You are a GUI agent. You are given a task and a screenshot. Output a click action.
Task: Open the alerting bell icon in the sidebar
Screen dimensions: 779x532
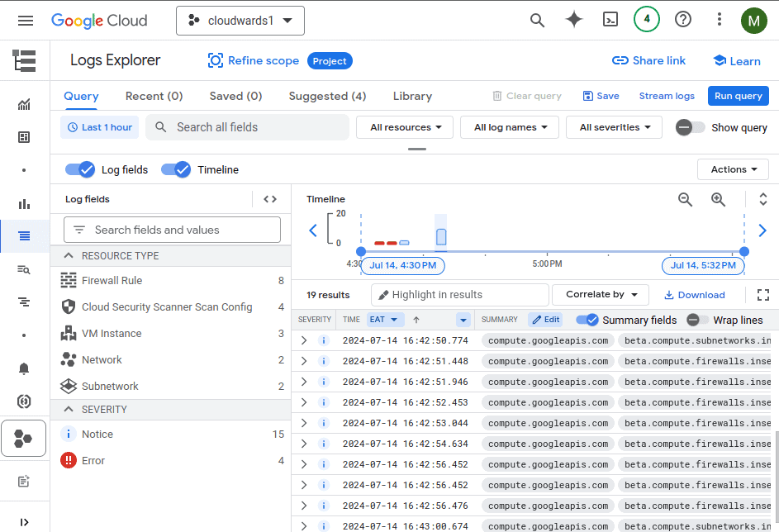pos(24,368)
